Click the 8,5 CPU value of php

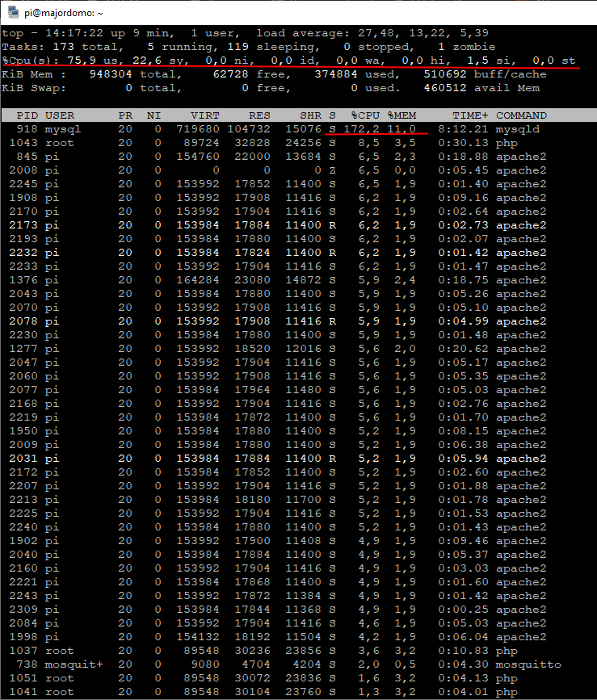click(x=369, y=143)
